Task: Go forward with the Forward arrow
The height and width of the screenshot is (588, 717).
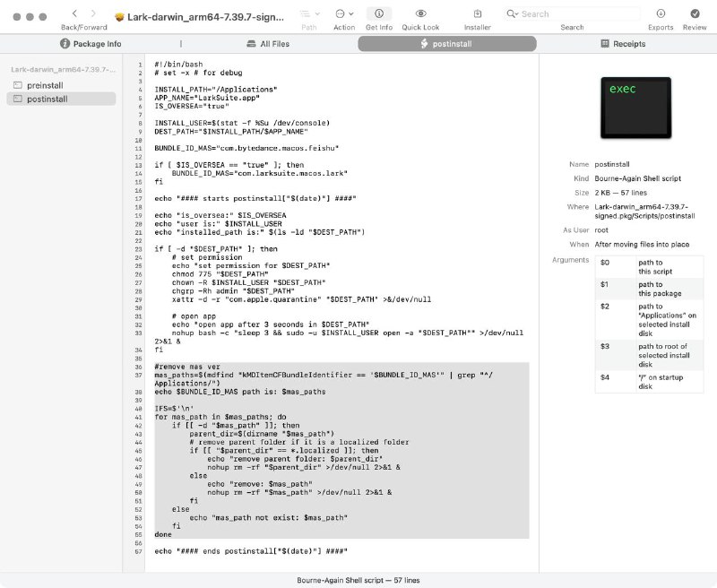Action: (x=93, y=13)
